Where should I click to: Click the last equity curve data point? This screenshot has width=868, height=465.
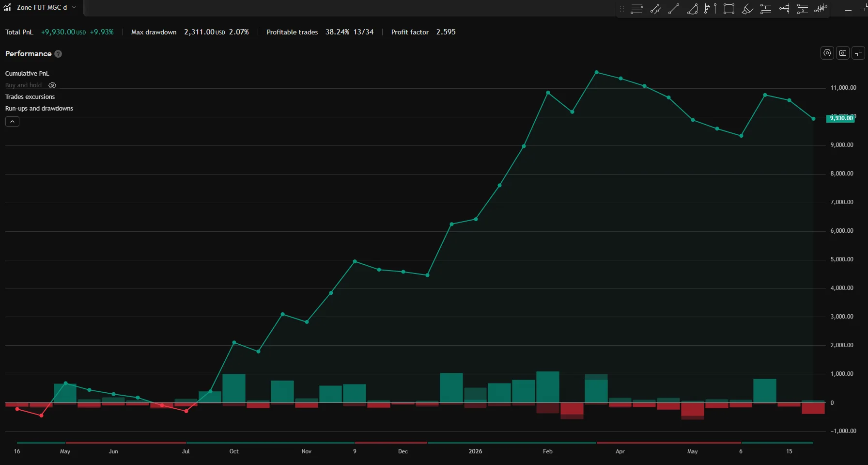click(x=813, y=119)
